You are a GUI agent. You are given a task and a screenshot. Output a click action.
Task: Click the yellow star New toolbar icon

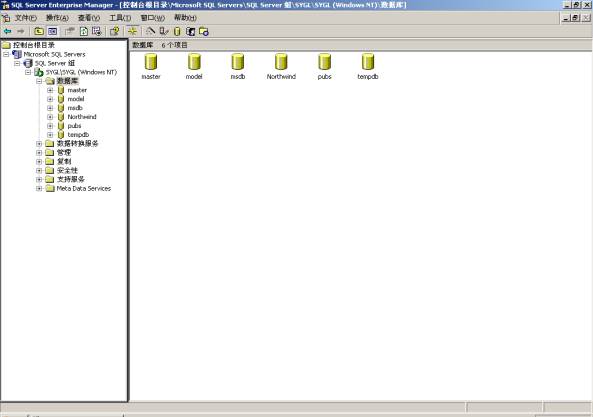pos(132,31)
